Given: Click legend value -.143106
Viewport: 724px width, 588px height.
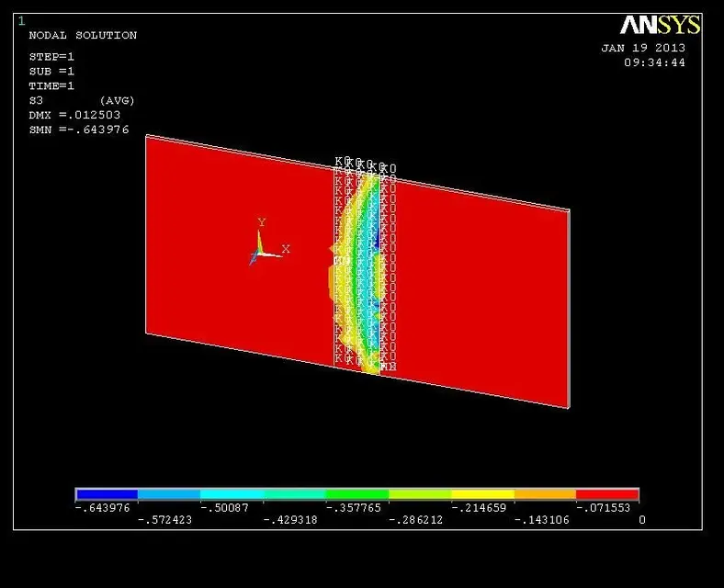Looking at the screenshot, I should coord(541,520).
